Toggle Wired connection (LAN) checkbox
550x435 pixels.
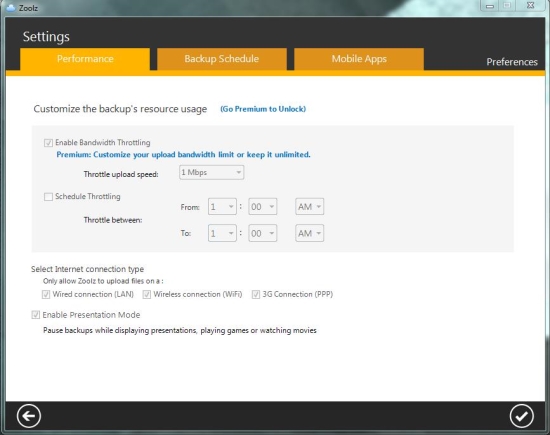click(46, 294)
